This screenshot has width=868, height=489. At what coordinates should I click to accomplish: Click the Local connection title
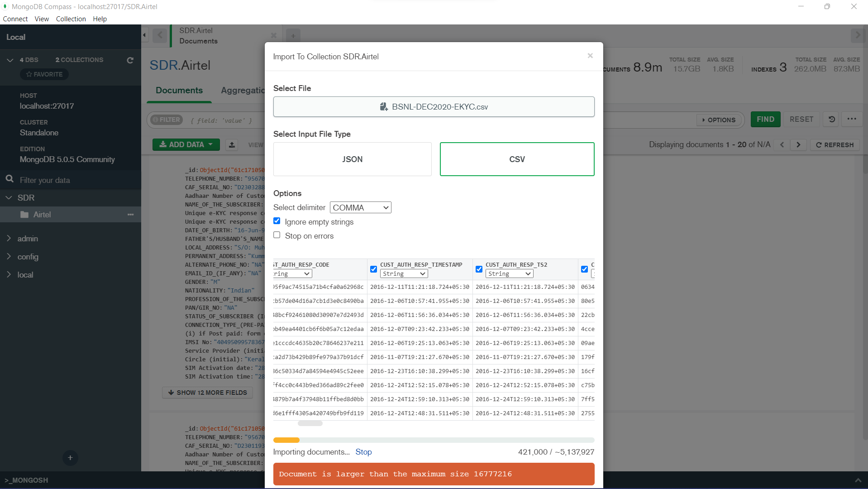pyautogui.click(x=16, y=37)
